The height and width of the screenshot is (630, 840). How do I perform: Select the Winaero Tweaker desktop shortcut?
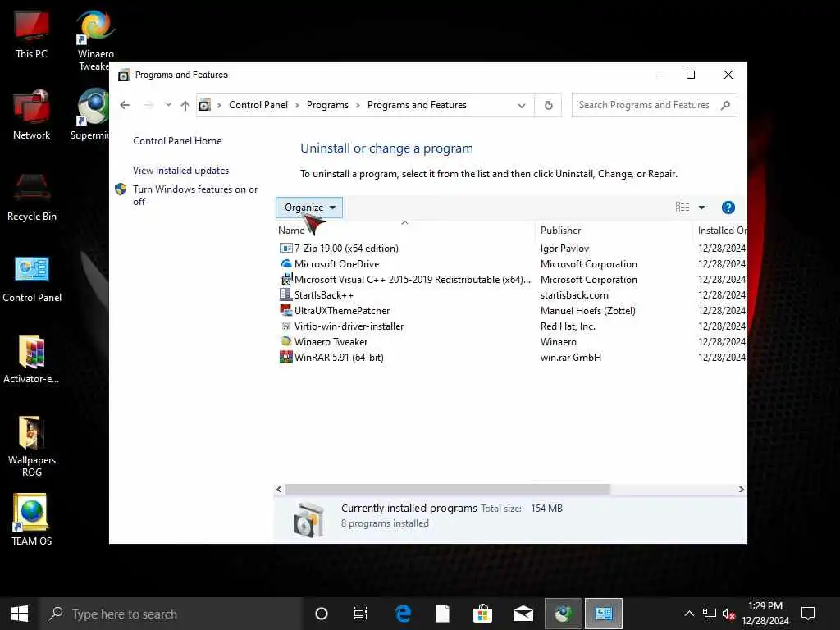click(95, 40)
